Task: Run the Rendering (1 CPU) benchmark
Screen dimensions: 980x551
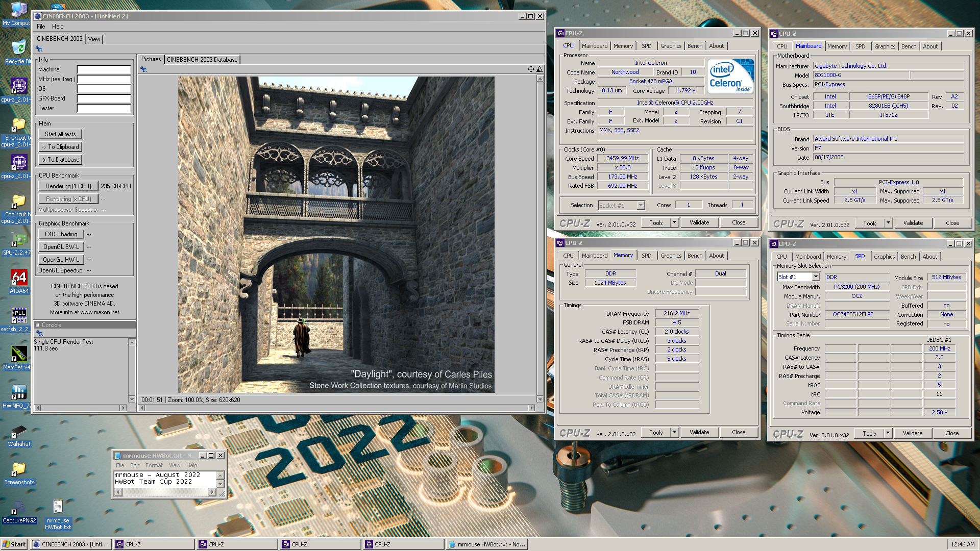Action: coord(68,186)
